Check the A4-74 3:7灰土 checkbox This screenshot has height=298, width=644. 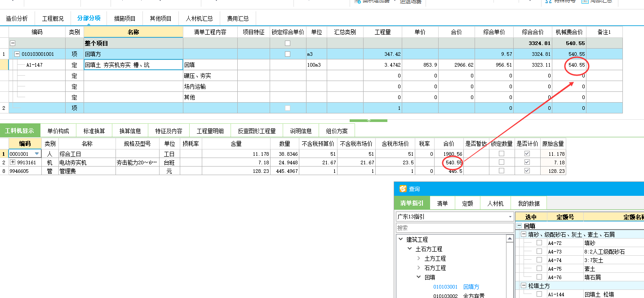point(539,260)
